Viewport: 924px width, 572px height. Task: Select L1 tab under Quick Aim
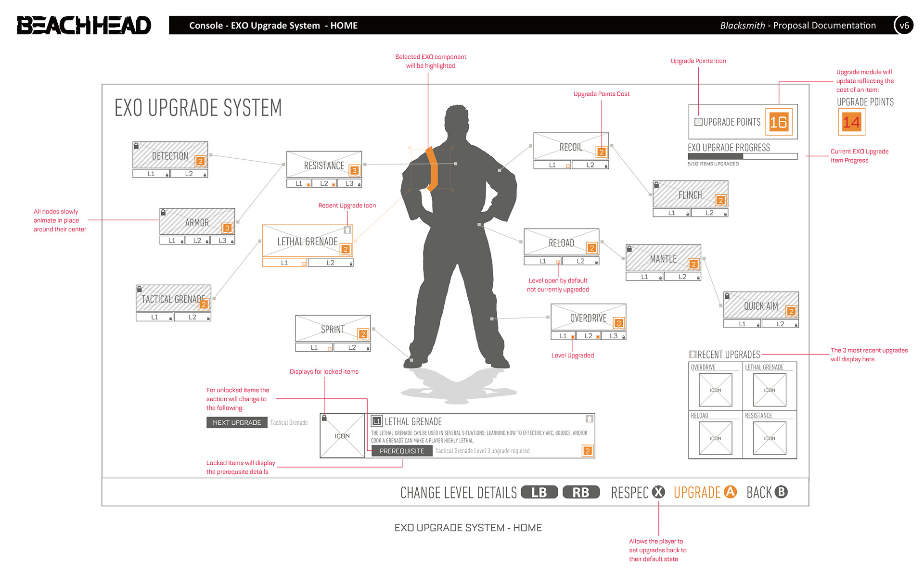point(742,324)
